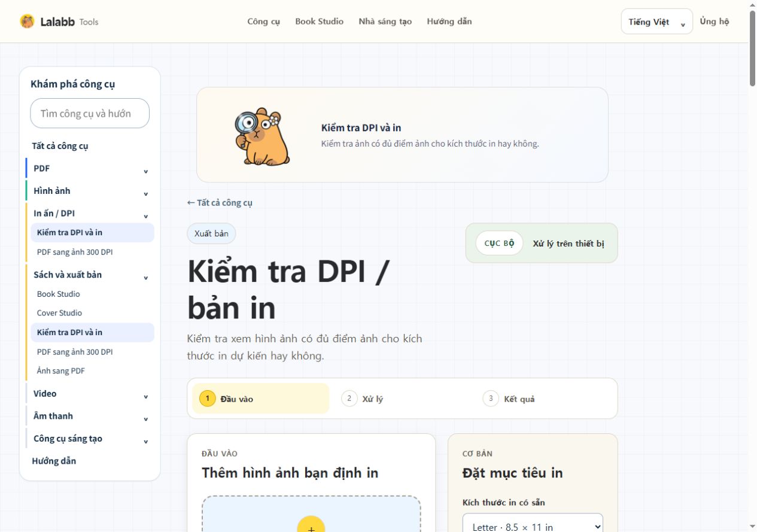Open Kiểm tra DPI và in under Sách và xuất bản

pos(92,332)
